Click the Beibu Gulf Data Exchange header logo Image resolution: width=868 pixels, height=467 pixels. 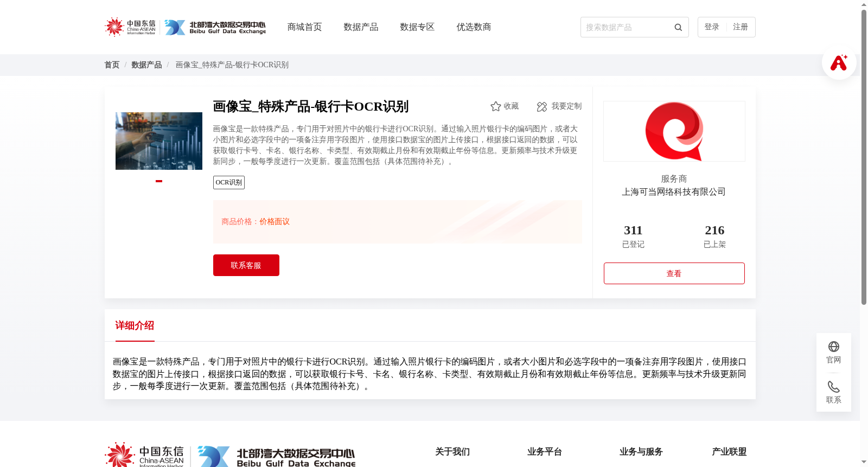point(215,27)
